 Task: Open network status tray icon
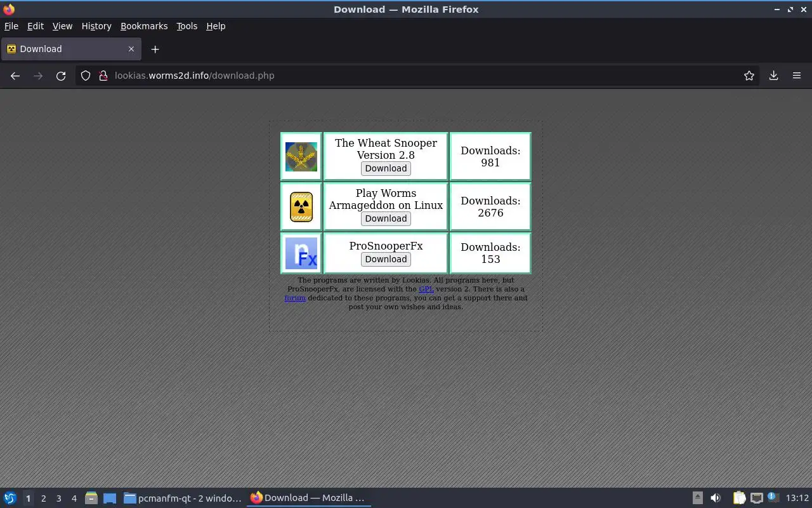(756, 498)
